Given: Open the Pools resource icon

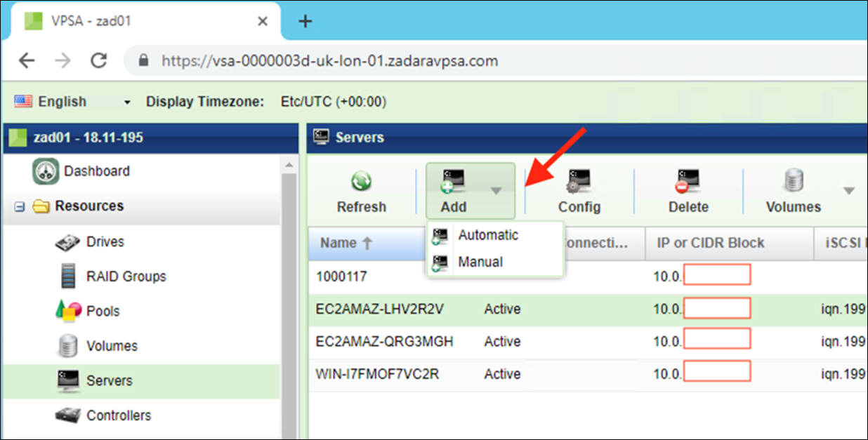Looking at the screenshot, I should point(68,311).
